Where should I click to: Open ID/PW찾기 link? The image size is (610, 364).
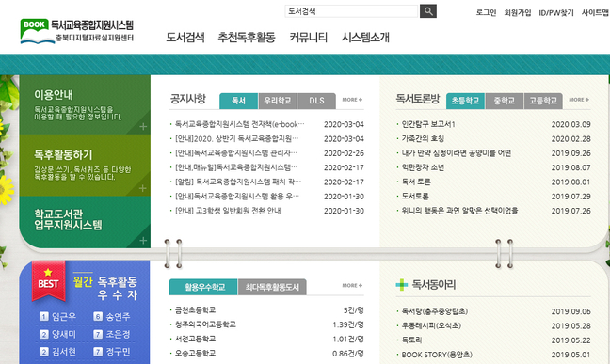click(x=556, y=12)
